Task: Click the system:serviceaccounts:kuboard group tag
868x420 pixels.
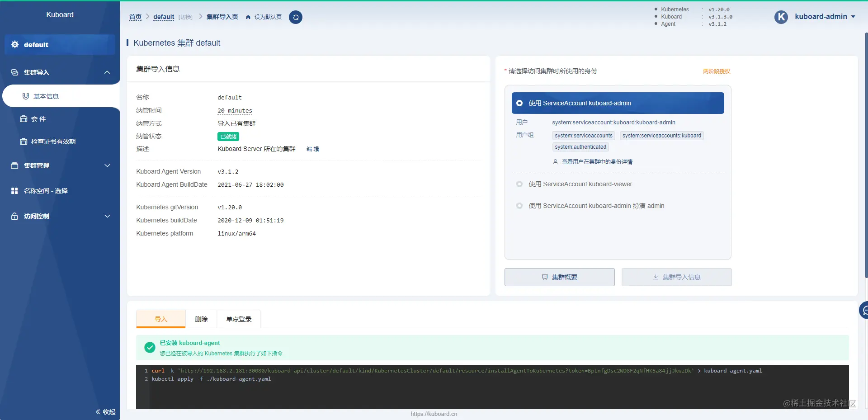Action: coord(662,136)
